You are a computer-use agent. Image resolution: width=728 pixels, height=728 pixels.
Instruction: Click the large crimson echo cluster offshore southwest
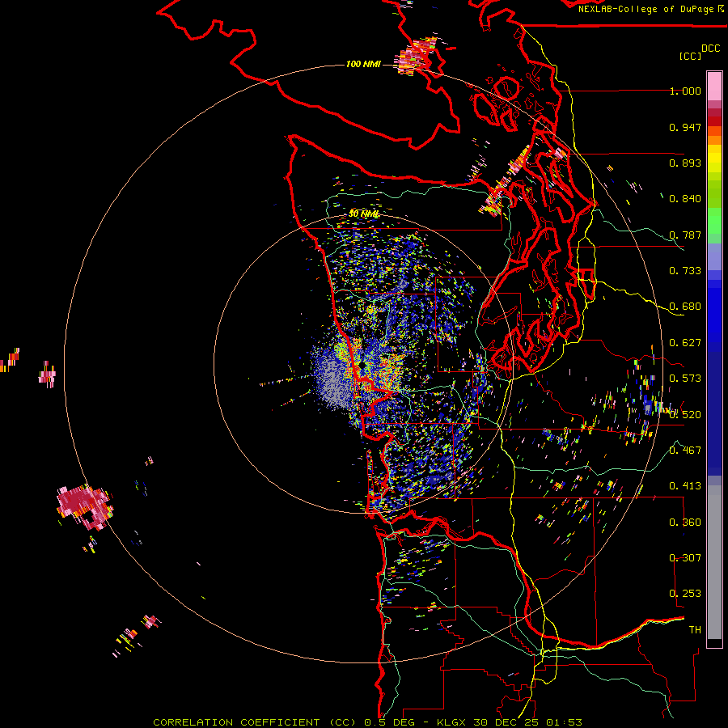click(83, 506)
